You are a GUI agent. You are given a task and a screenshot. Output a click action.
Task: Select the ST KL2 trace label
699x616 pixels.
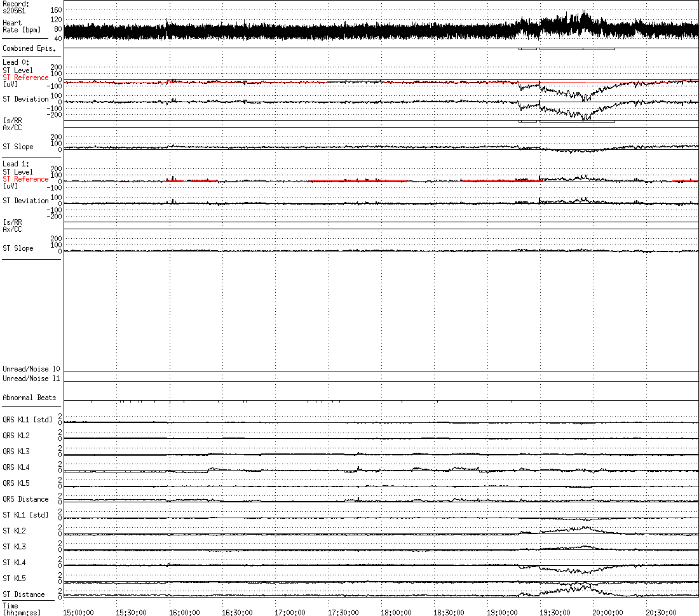pos(14,531)
